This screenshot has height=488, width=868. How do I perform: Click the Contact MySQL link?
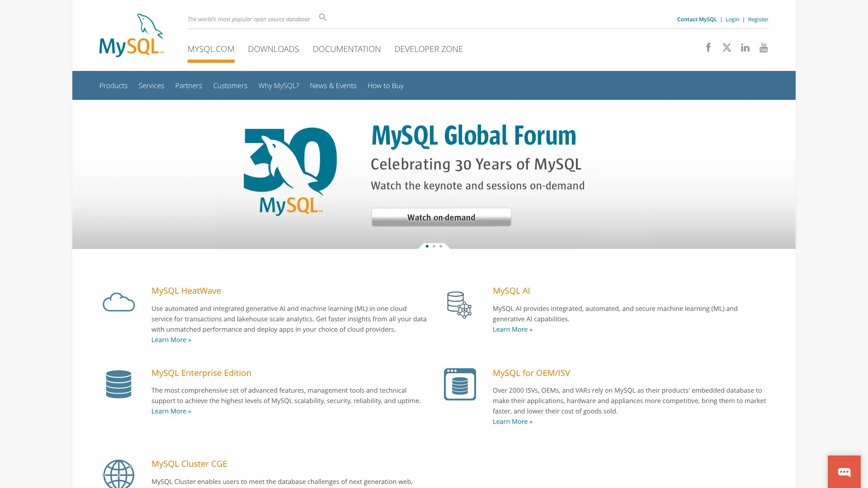tap(697, 19)
